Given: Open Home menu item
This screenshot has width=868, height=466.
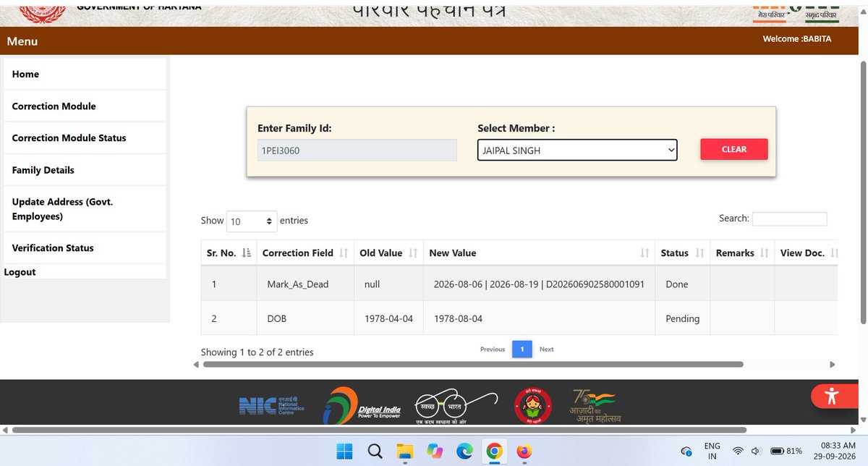Looking at the screenshot, I should pos(85,75).
